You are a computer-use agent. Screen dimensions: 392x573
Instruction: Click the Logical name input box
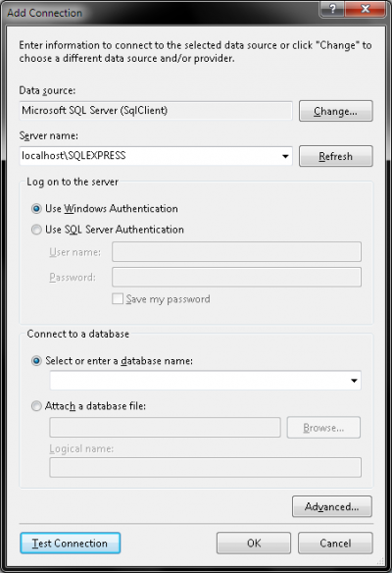(205, 467)
